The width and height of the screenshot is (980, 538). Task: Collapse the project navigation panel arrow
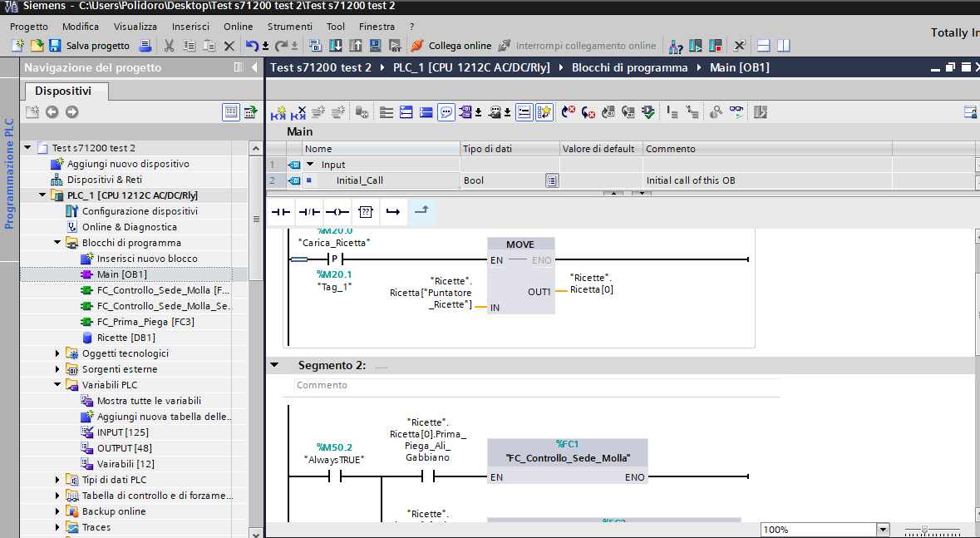click(x=254, y=67)
